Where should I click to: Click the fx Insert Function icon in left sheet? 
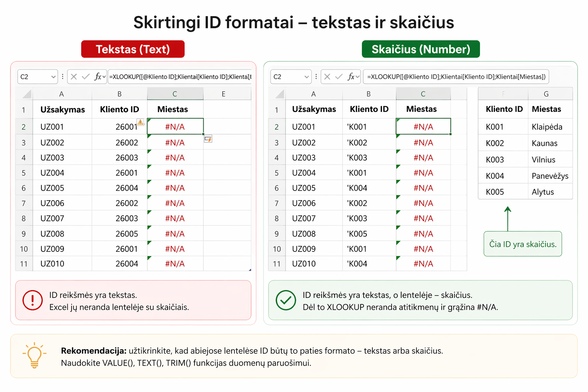(x=98, y=77)
